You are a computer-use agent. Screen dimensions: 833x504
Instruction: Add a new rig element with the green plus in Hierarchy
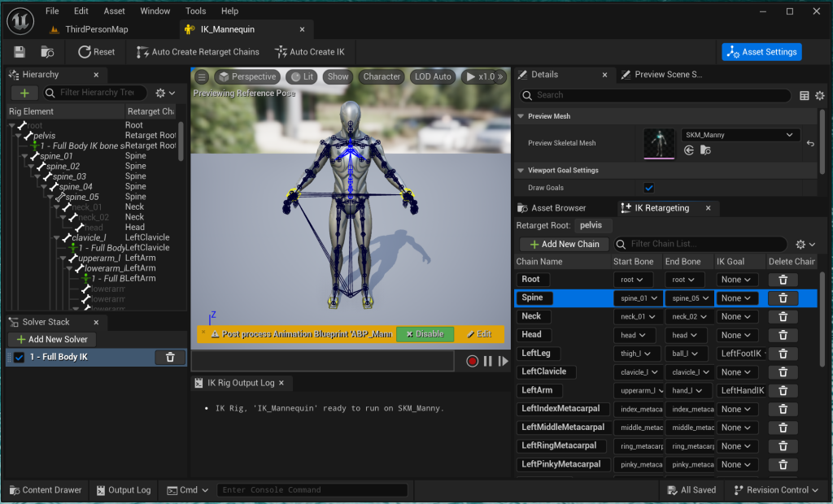click(24, 93)
